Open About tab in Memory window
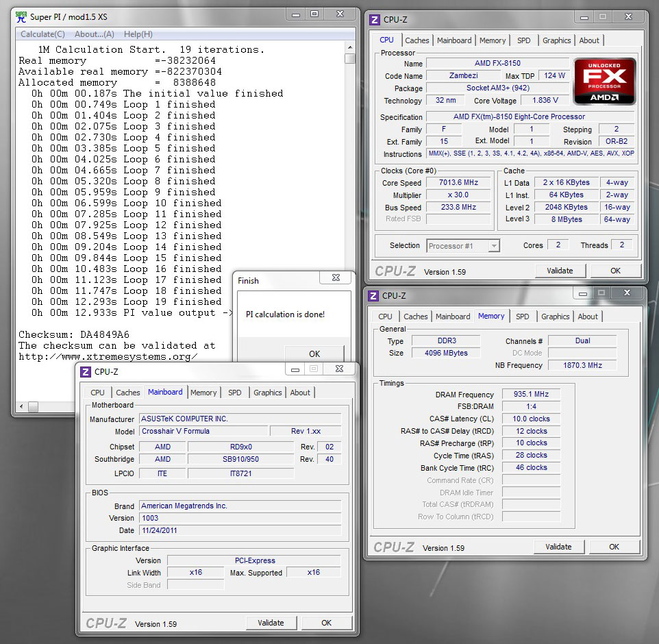 (588, 317)
